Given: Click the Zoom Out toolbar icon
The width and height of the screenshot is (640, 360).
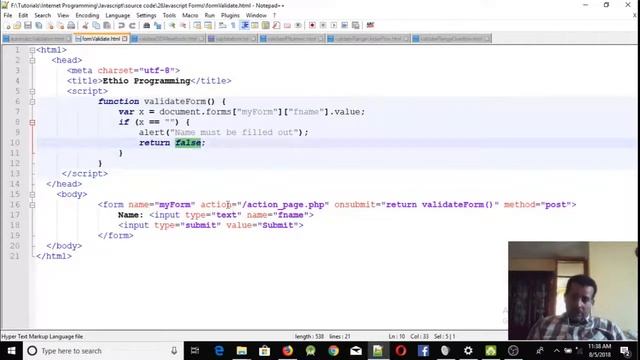Looking at the screenshot, I should 183,25.
